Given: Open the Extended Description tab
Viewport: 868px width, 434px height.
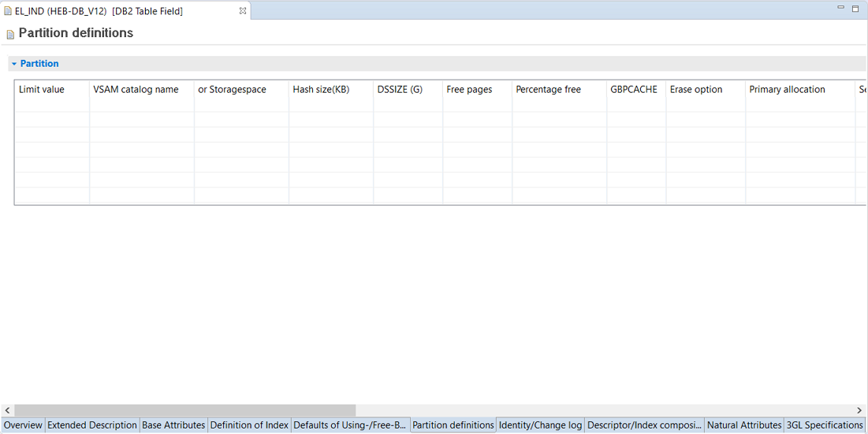Looking at the screenshot, I should point(92,425).
